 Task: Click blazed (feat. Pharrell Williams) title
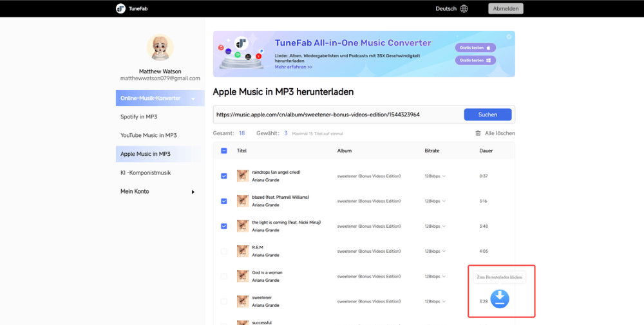click(x=281, y=197)
